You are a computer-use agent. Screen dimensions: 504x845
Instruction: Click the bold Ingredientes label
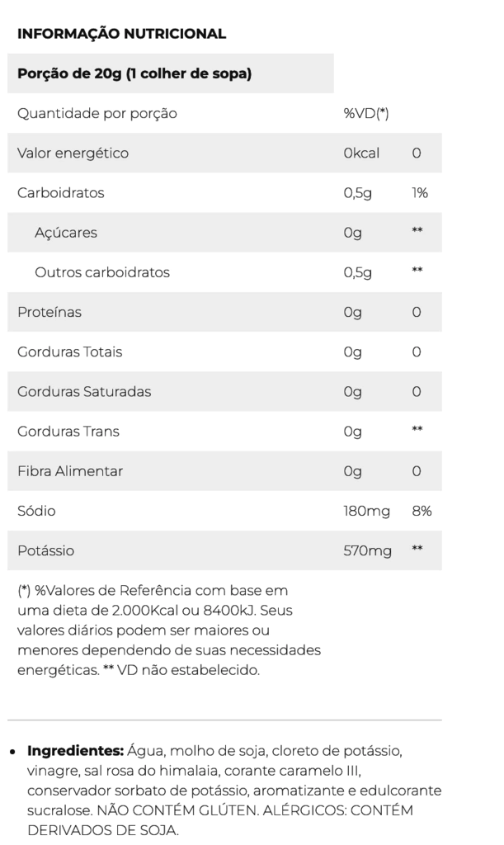click(75, 751)
